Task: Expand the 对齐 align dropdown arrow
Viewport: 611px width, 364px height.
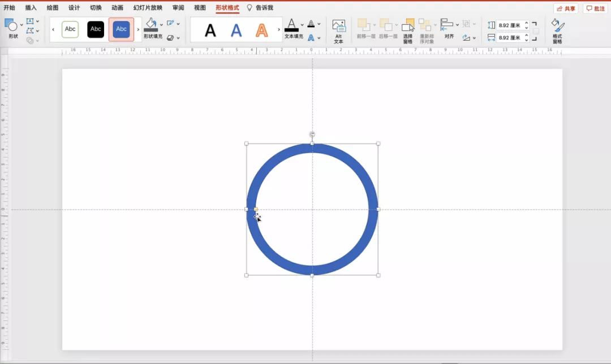Action: [x=458, y=25]
